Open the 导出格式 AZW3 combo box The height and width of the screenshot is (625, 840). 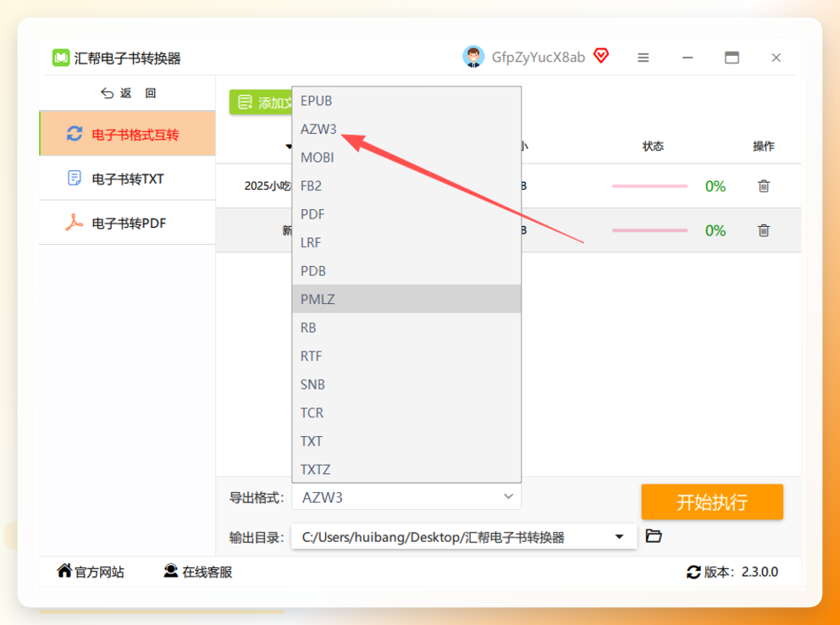[406, 497]
